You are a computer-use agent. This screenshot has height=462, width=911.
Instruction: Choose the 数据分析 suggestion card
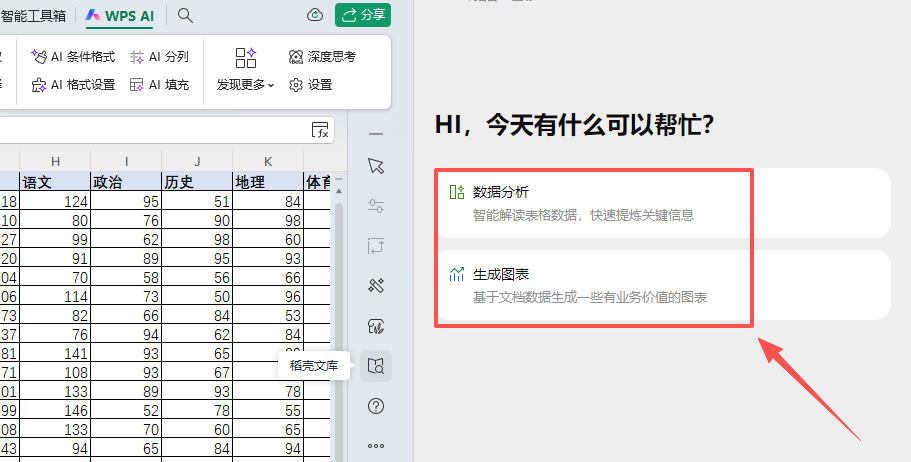(x=663, y=203)
